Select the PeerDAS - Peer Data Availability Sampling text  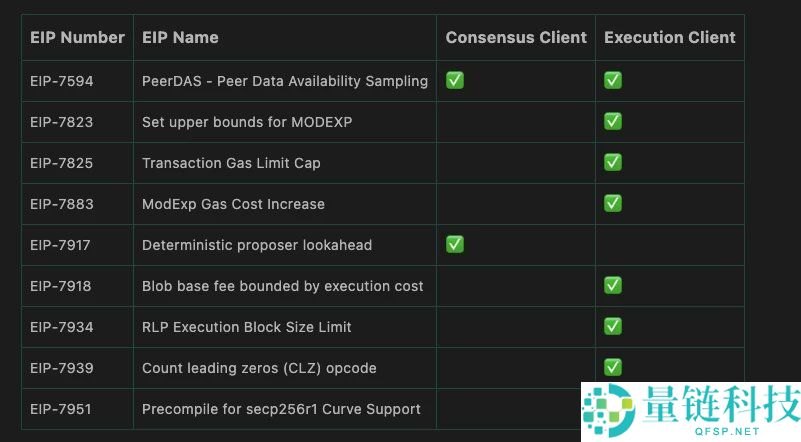point(285,81)
